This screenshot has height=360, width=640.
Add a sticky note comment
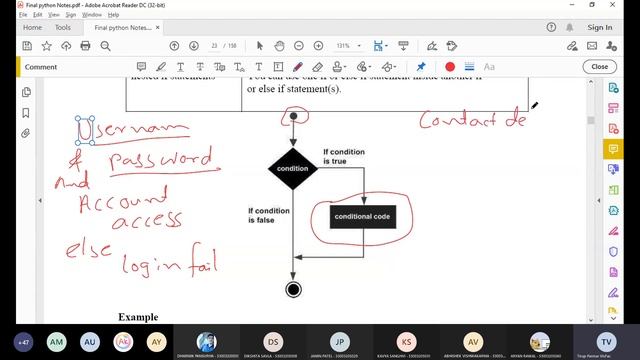click(x=141, y=67)
